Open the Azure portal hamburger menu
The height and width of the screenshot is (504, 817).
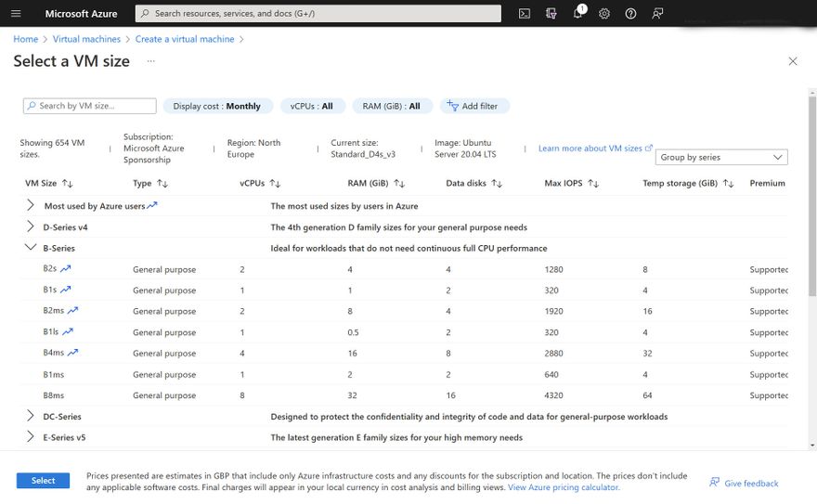tap(22, 14)
